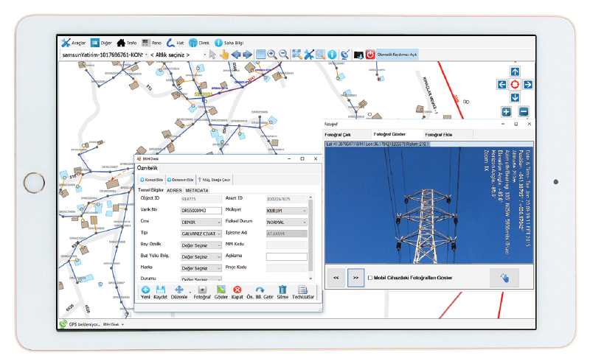
Task: Go to next map extent arrow
Action: [247, 55]
